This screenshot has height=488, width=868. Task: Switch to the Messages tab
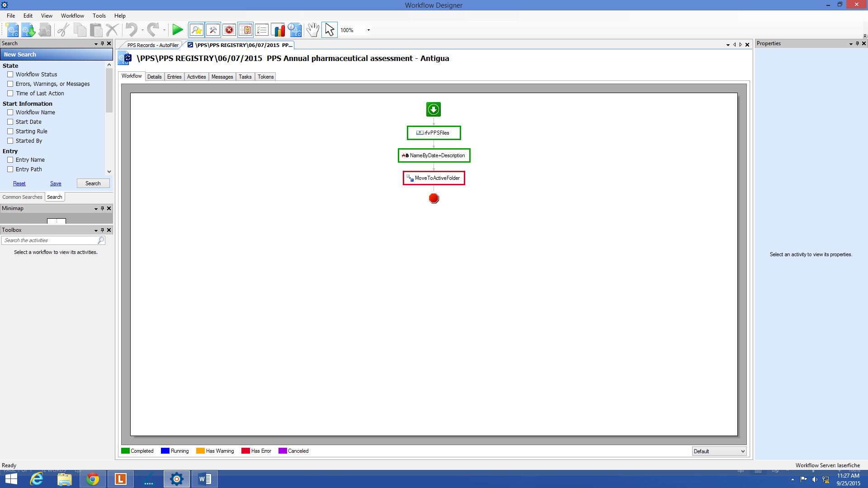[x=222, y=77]
